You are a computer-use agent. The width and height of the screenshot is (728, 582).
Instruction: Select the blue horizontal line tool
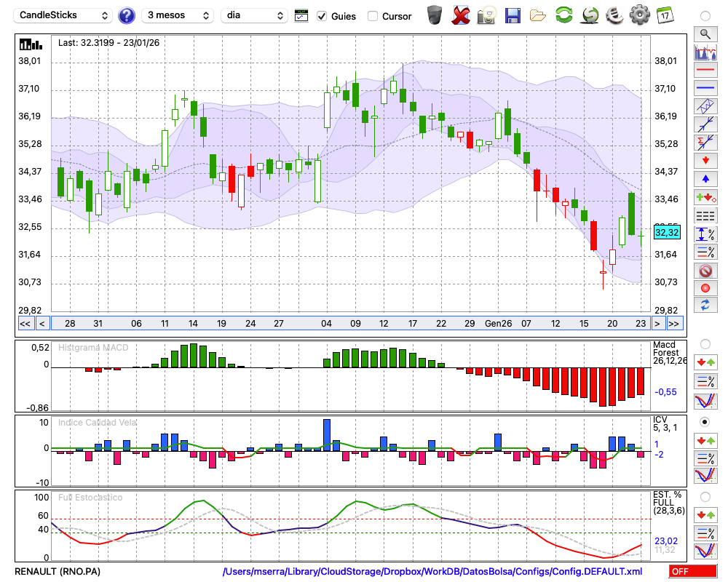coord(705,88)
